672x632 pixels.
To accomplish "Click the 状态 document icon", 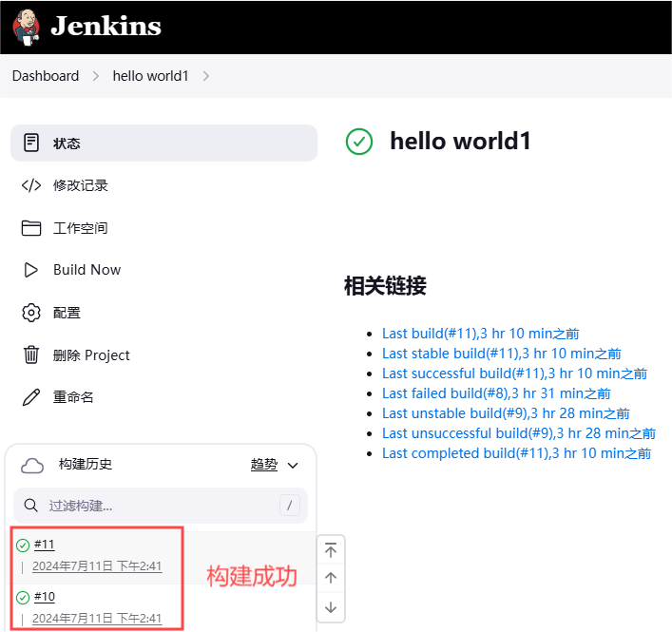I will tap(30, 143).
